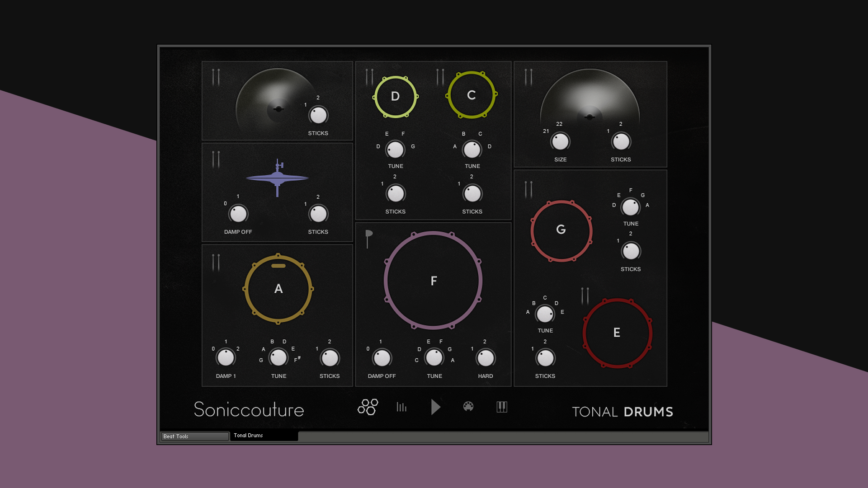This screenshot has height=488, width=868.
Task: Open the mixer bars icon
Action: point(401,408)
